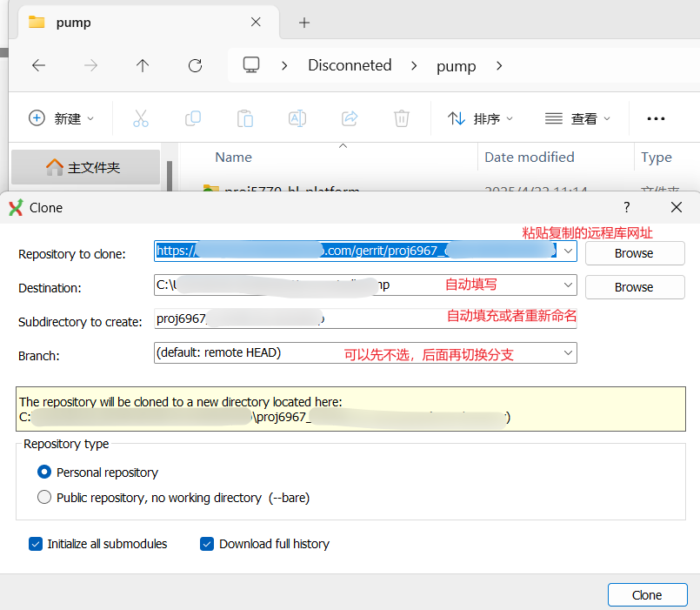Click the Share icon in toolbar
The image size is (700, 610).
pyautogui.click(x=350, y=118)
